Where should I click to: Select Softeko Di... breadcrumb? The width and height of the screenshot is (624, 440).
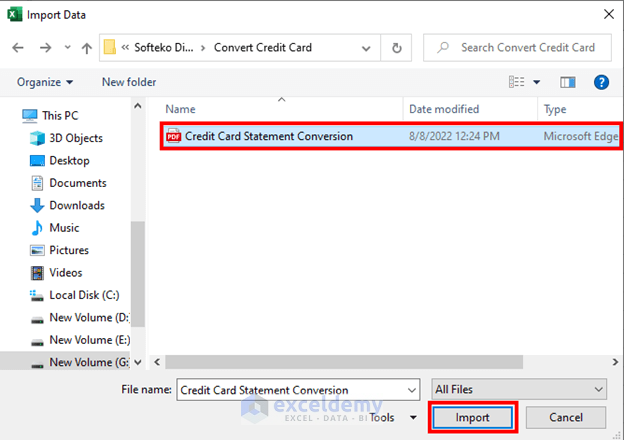click(x=164, y=48)
